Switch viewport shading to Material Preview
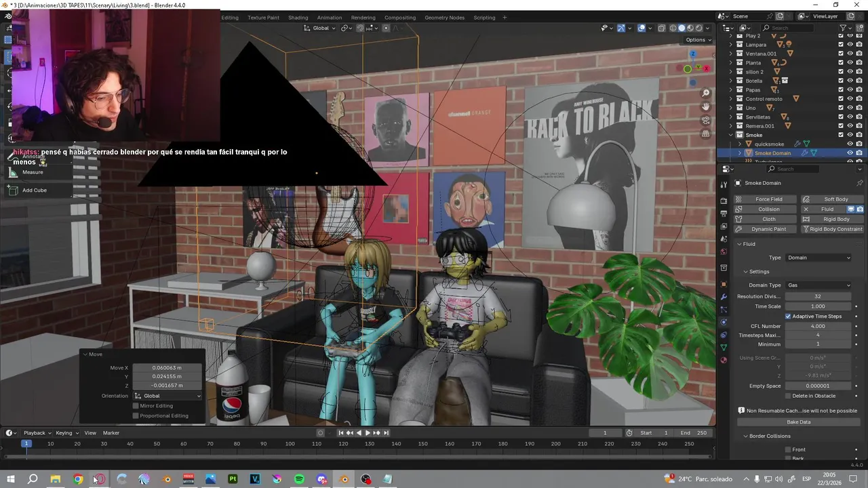This screenshot has height=488, width=868. pos(690,28)
